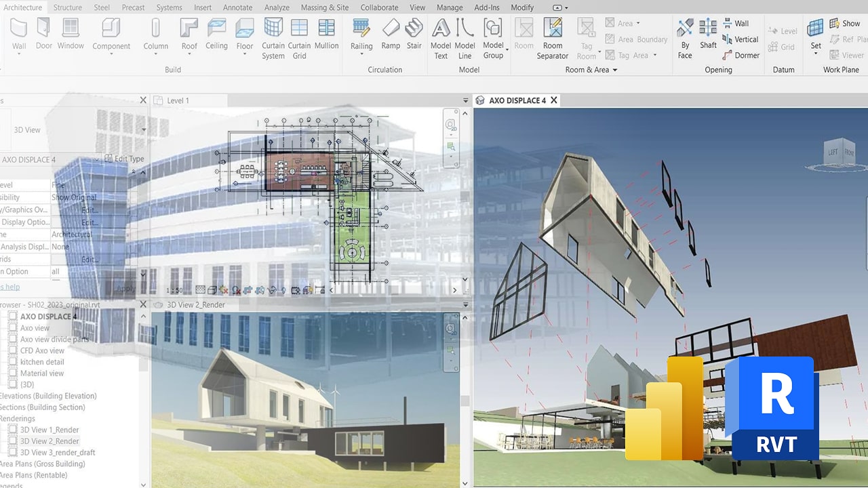Screen dimensions: 868x488
Task: Activate the Railing tool
Action: click(x=361, y=34)
